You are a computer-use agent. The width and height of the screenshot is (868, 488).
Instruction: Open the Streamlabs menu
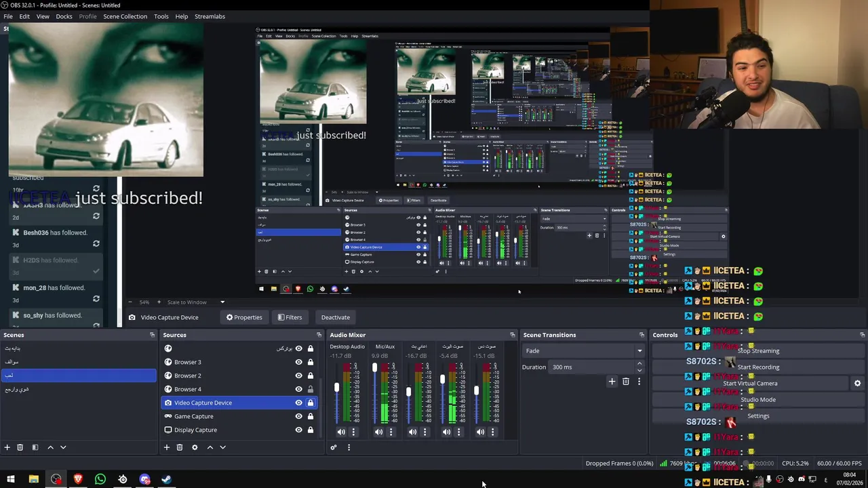tap(210, 16)
